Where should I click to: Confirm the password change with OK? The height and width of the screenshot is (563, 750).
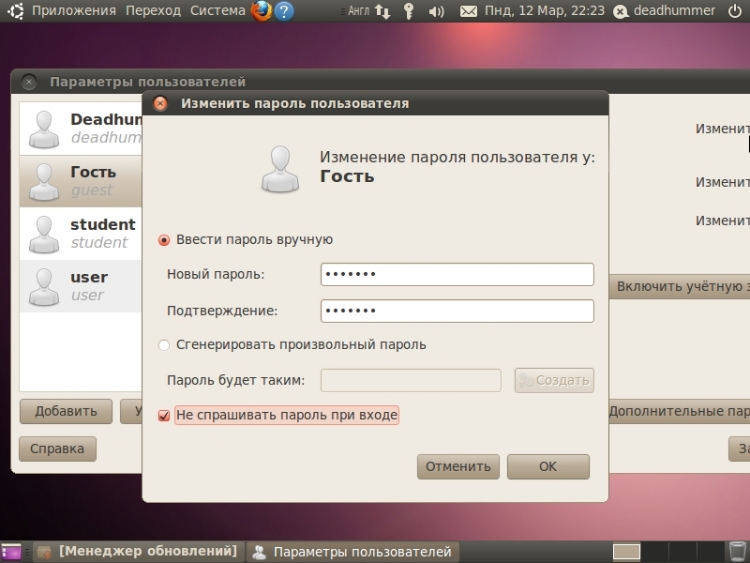pyautogui.click(x=547, y=467)
